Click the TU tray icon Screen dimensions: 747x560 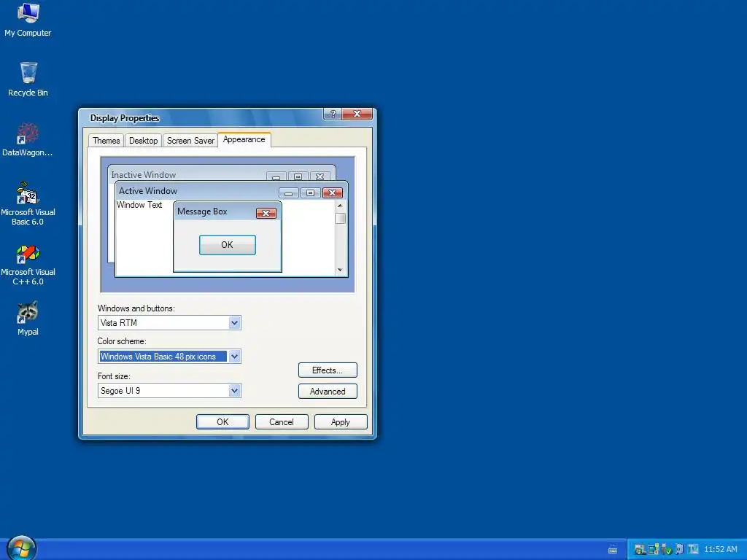(x=693, y=549)
